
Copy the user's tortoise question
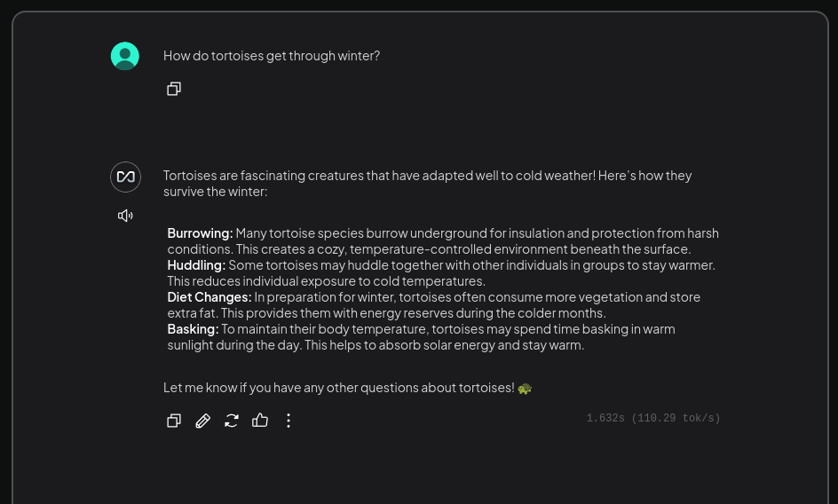click(x=174, y=89)
